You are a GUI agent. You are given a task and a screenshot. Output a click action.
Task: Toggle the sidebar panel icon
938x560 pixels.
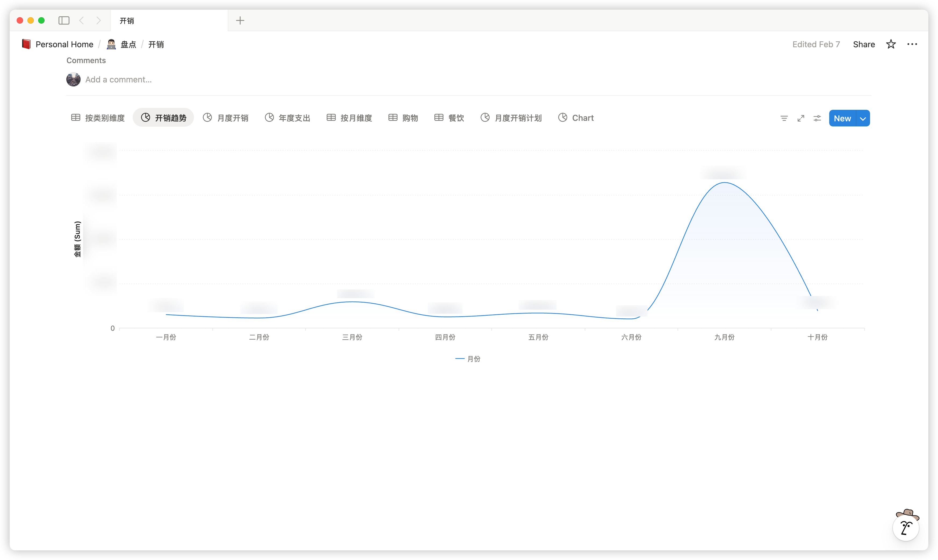pyautogui.click(x=64, y=20)
